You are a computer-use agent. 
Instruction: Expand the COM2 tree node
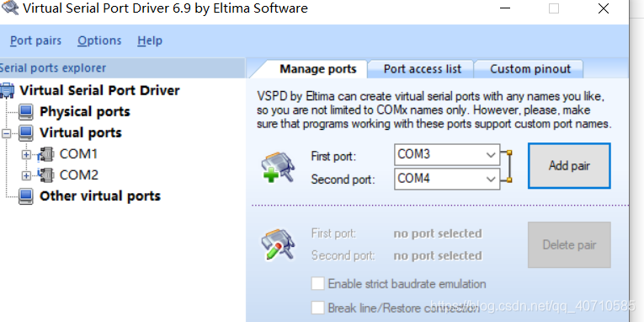(26, 175)
